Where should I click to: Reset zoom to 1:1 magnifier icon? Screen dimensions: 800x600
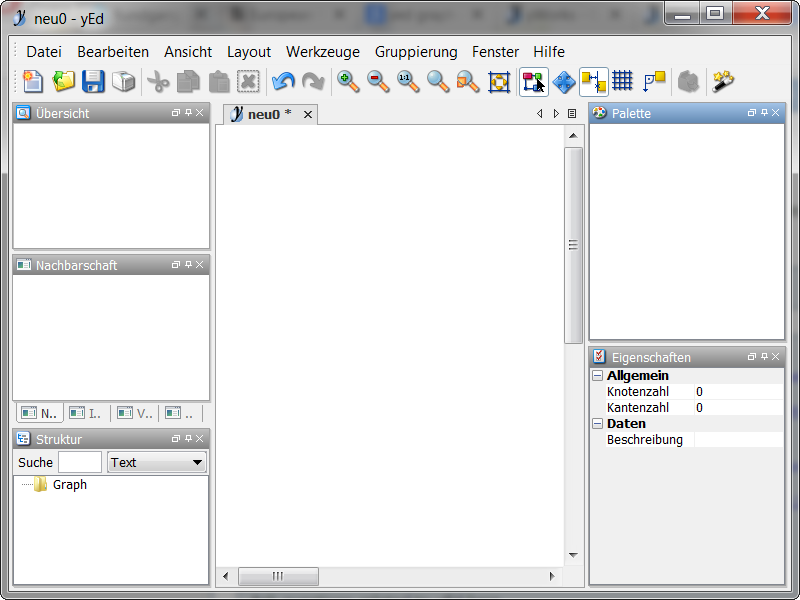click(x=408, y=82)
